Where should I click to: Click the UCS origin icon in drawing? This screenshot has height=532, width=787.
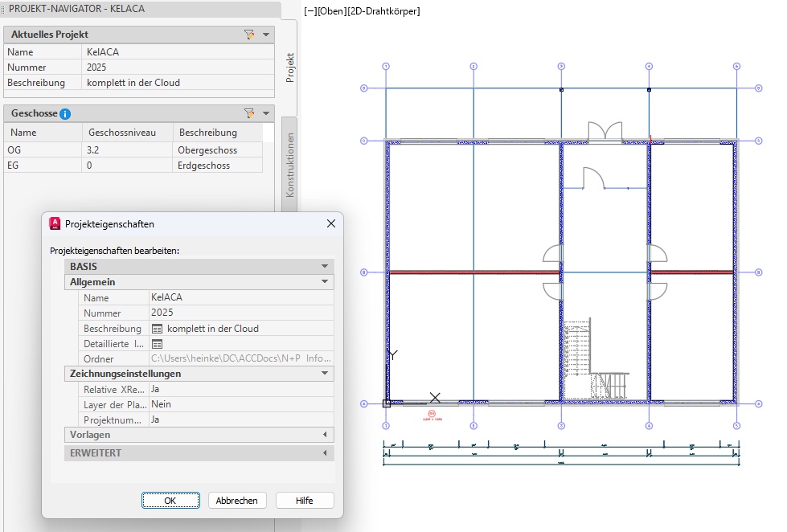pyautogui.click(x=387, y=403)
